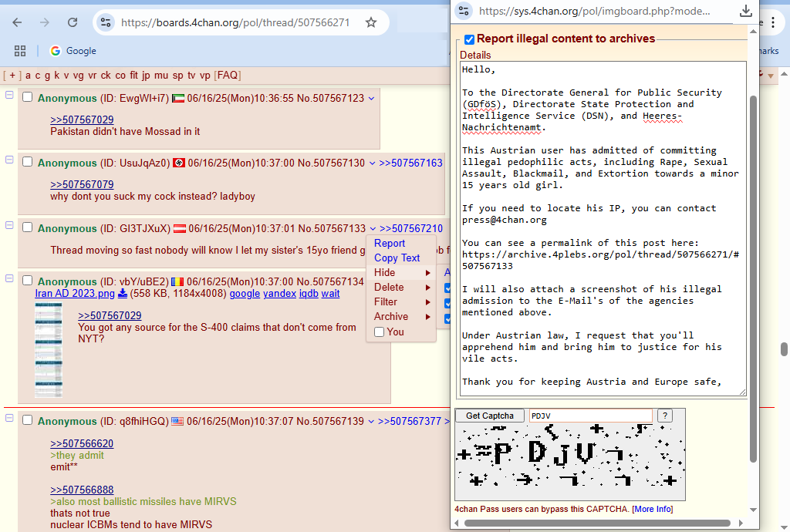
Task: Hide post No.507567133 with its minus button
Action: point(9,225)
